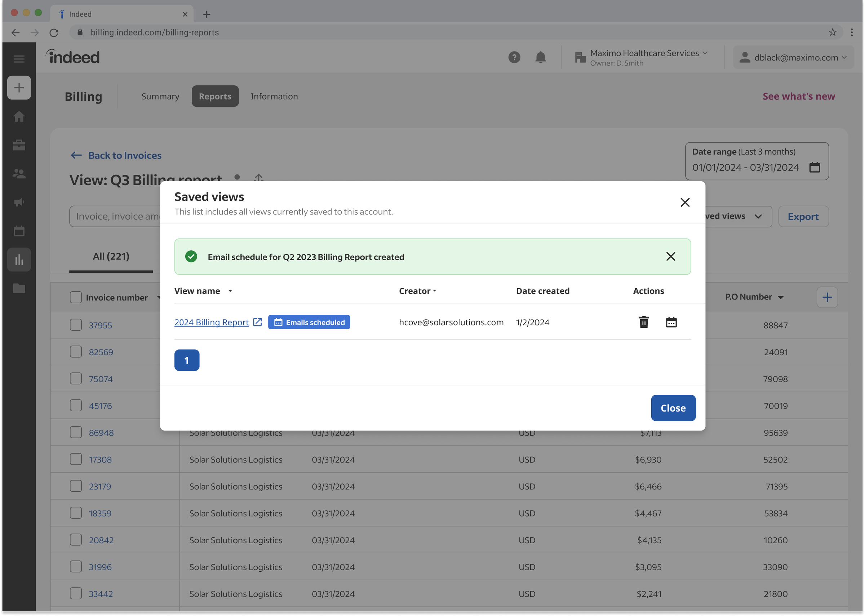The width and height of the screenshot is (865, 616).
Task: Open email schedule calendar for 2024 Billing Report
Action: [671, 322]
